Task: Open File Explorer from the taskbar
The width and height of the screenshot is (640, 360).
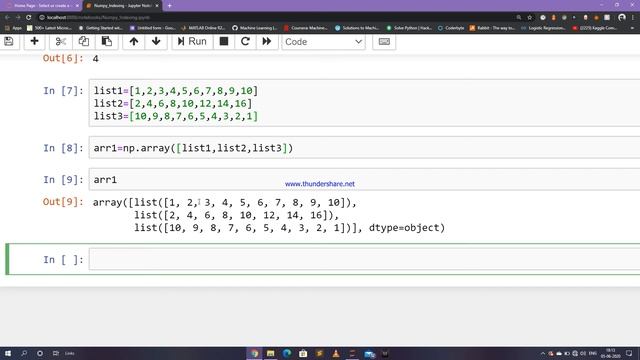Action: pyautogui.click(x=271, y=353)
